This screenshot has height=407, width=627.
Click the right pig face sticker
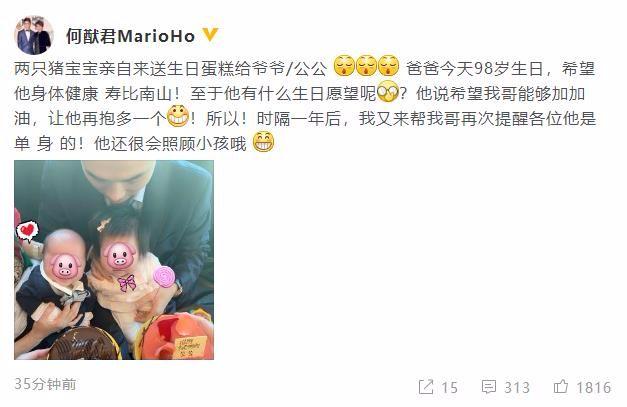click(120, 255)
